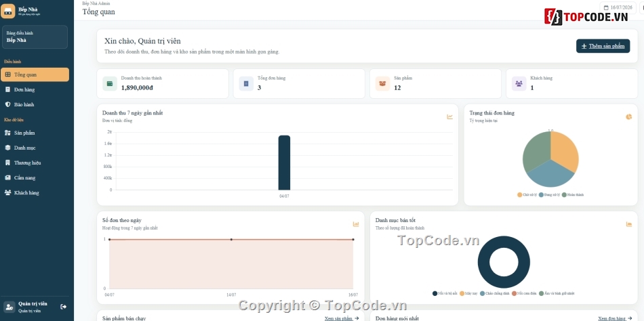This screenshot has width=644, height=321.
Task: Click the Danh mục bán tốt title
Action: [395, 220]
